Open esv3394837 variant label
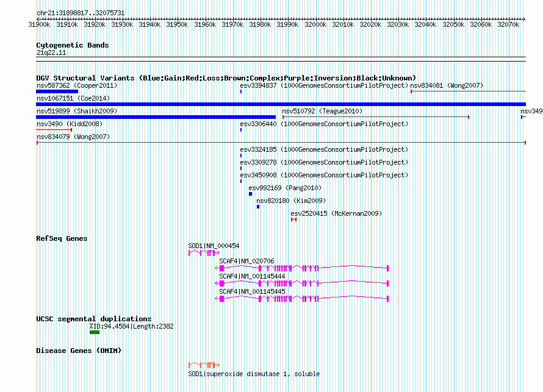The image size is (543, 392). (x=324, y=85)
